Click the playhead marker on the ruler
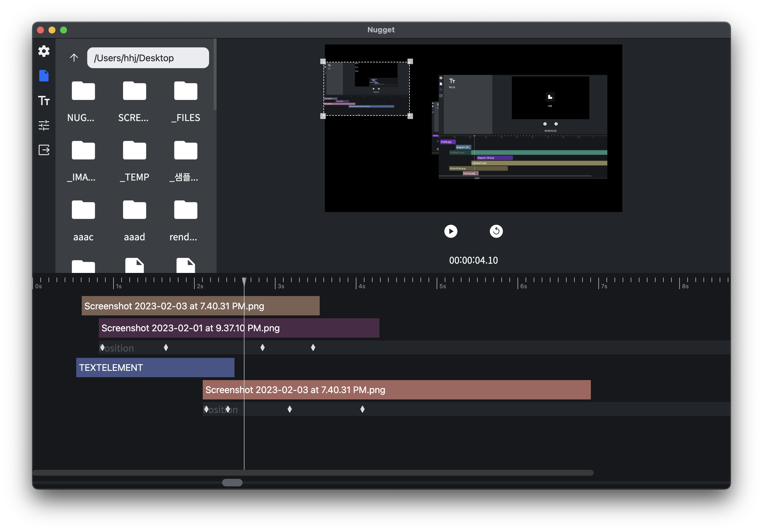 (244, 281)
